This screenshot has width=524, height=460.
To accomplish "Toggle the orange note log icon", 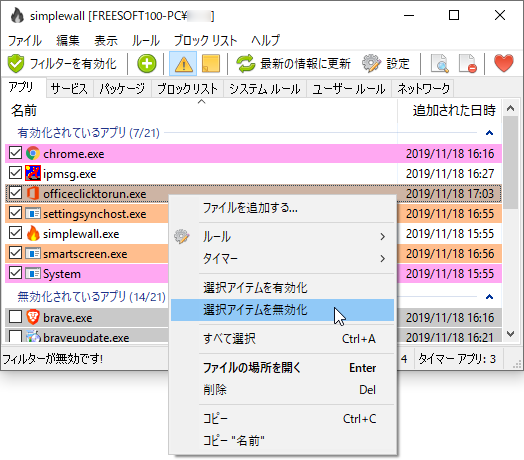I will 211,64.
